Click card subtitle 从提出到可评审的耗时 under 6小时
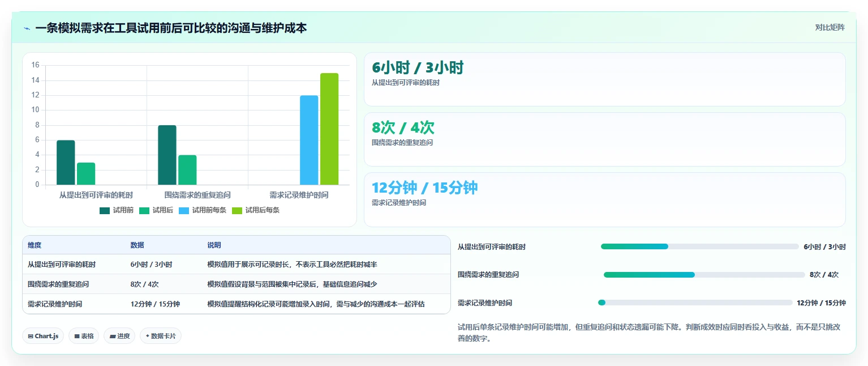Screen dimensions: 868x366 (x=406, y=83)
